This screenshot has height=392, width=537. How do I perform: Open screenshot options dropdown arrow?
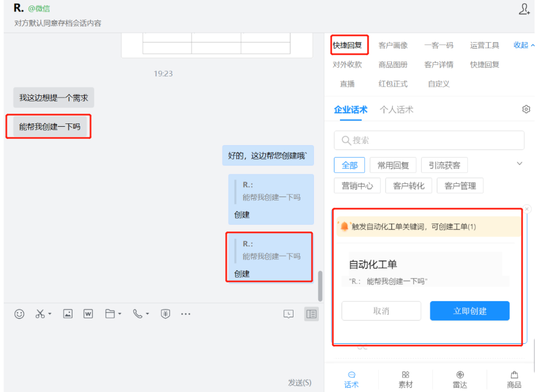50,314
